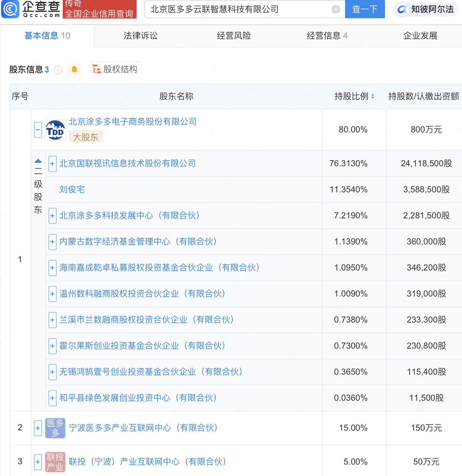This screenshot has width=462, height=476.
Task: Go to 经营信息 tab
Action: coord(327,36)
